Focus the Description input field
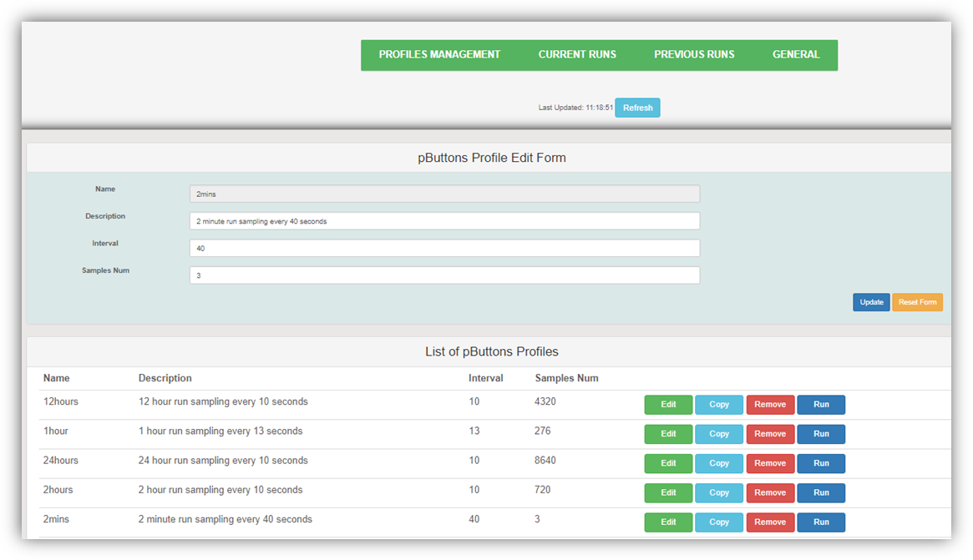973x560 pixels. [x=444, y=221]
